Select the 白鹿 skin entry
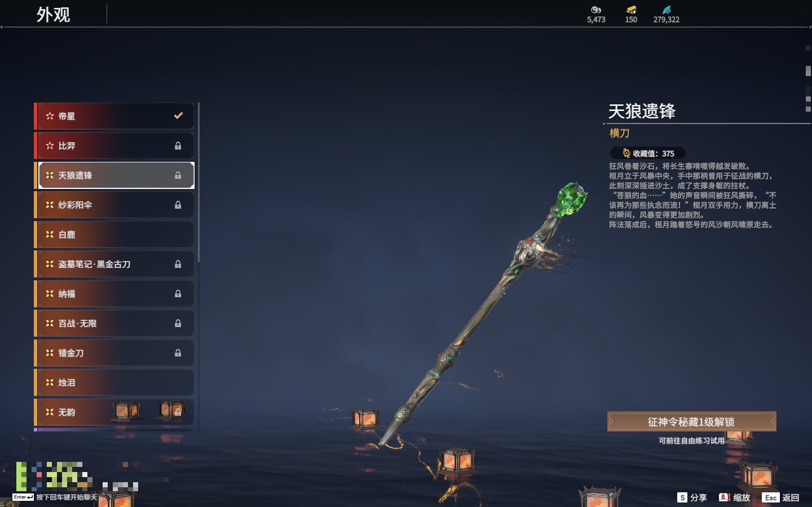The width and height of the screenshot is (812, 507). click(x=114, y=235)
